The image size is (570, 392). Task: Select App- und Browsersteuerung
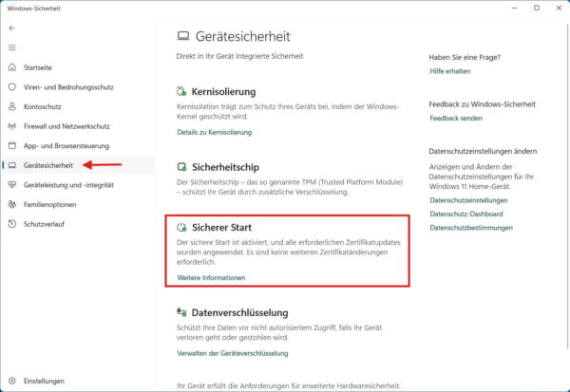pyautogui.click(x=66, y=146)
